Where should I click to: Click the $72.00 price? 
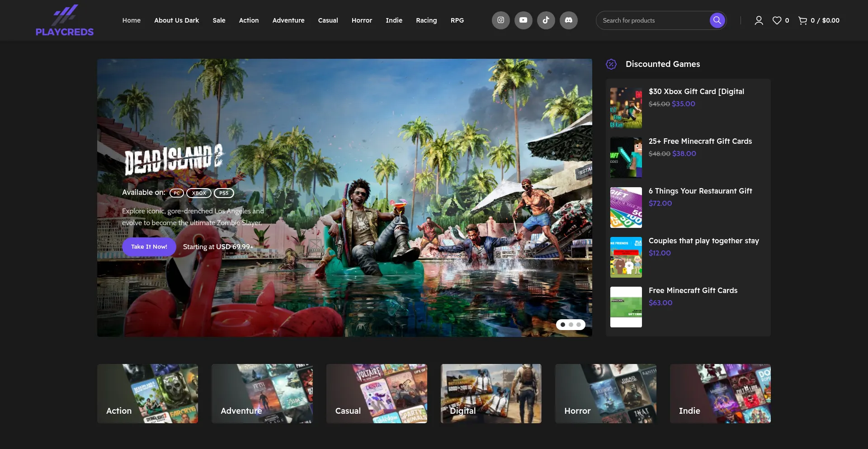[660, 203]
